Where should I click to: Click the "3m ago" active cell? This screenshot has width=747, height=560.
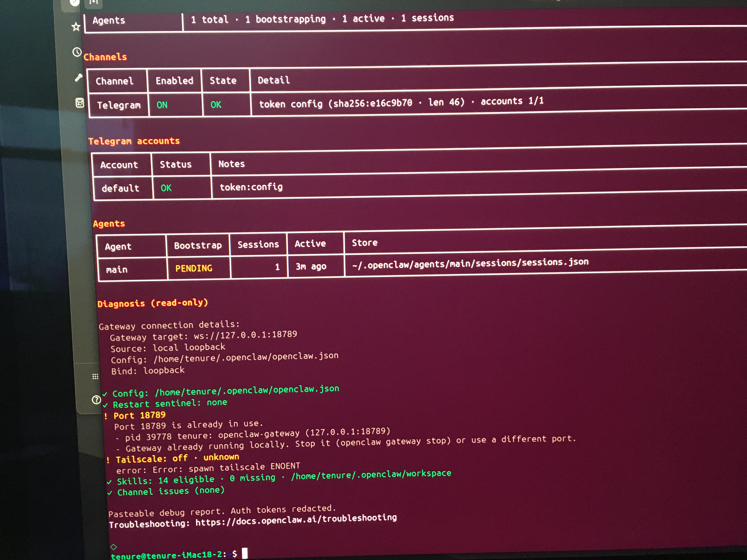(x=311, y=267)
